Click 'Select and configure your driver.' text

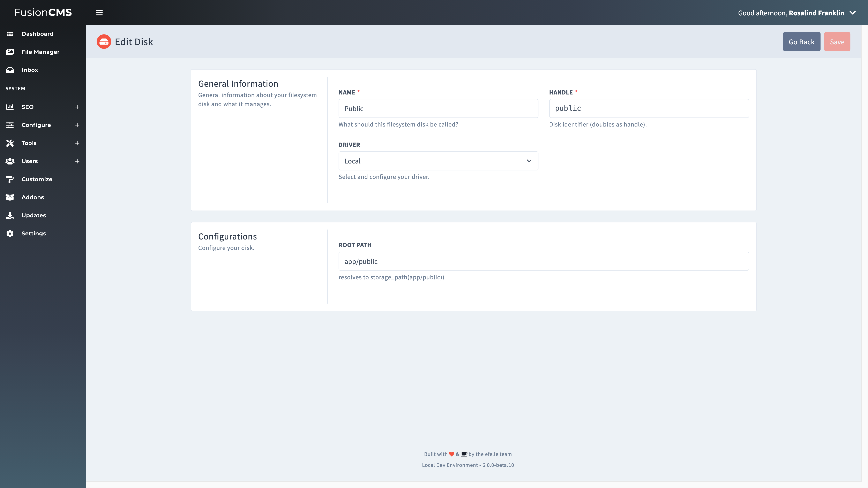[384, 177]
